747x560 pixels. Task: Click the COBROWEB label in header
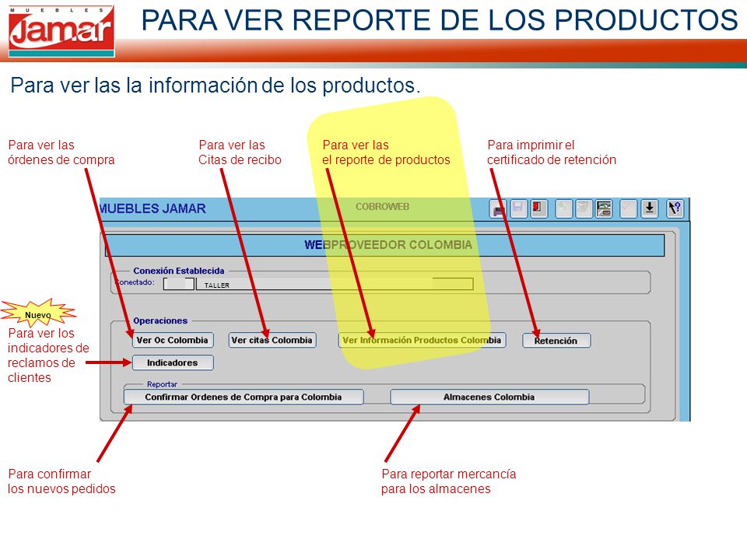tap(382, 207)
